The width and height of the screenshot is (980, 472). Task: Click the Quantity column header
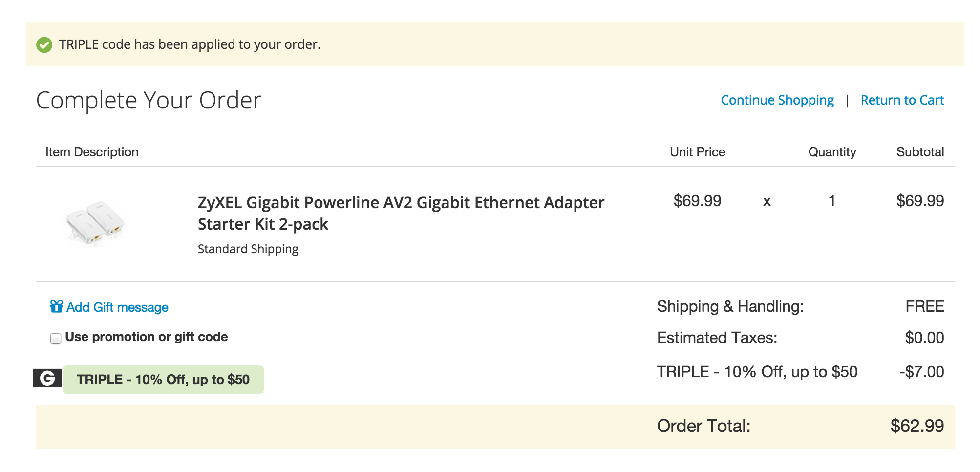[x=831, y=152]
